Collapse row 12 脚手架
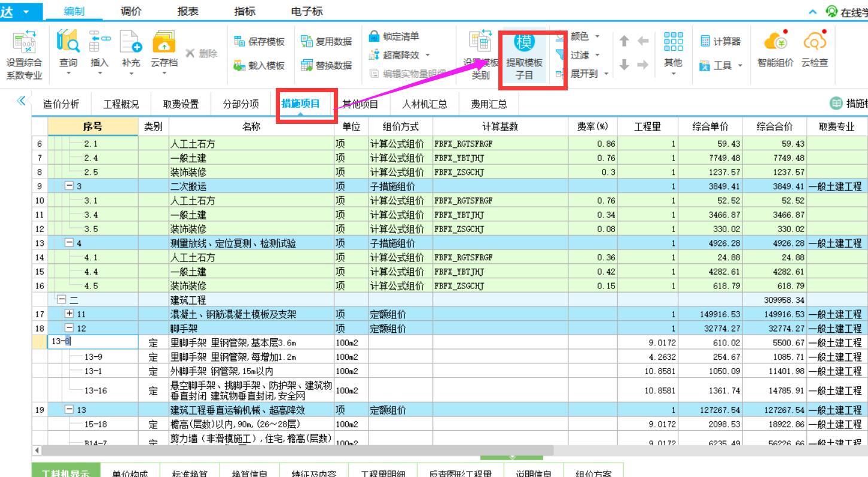Viewport: 868px width, 477px height. click(69, 329)
